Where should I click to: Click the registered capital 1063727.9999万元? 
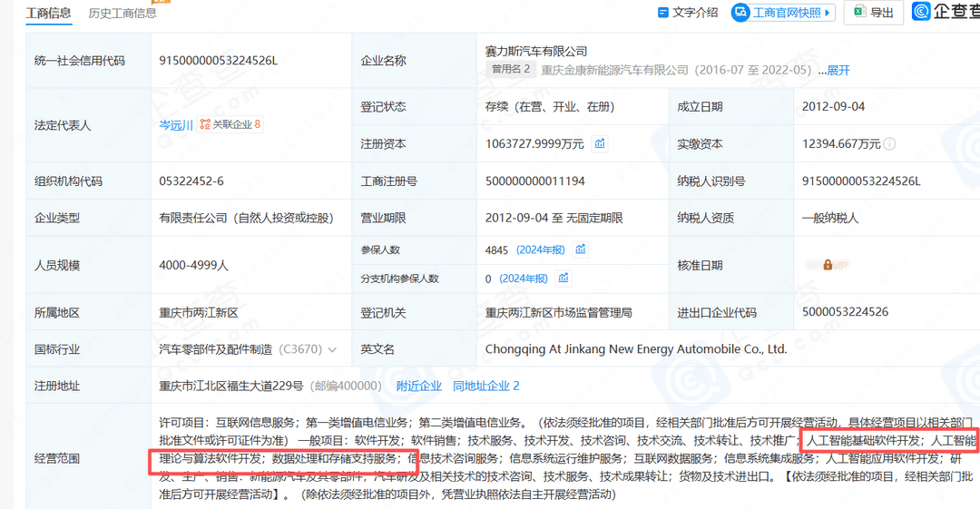tap(535, 144)
